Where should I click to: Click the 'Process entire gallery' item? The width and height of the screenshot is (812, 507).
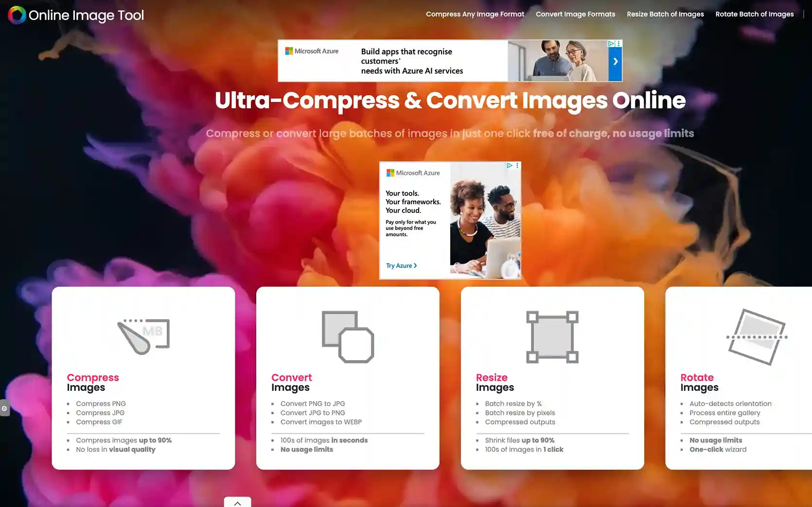pos(725,413)
